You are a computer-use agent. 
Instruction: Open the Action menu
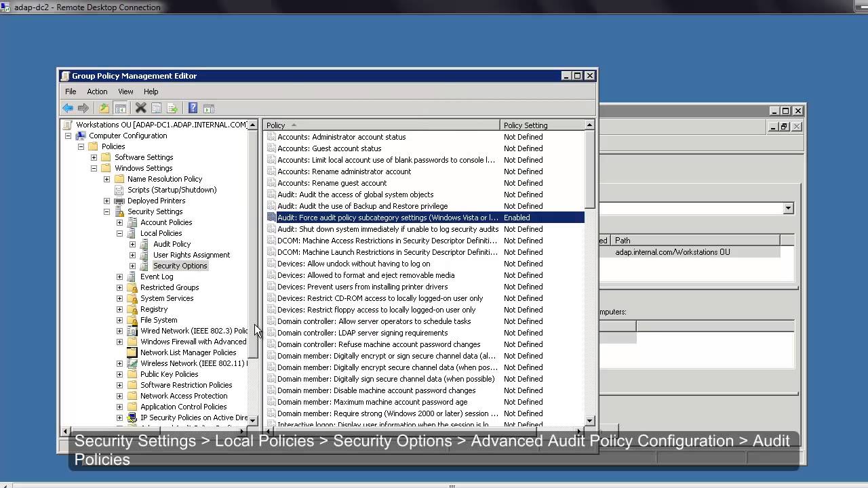[97, 91]
